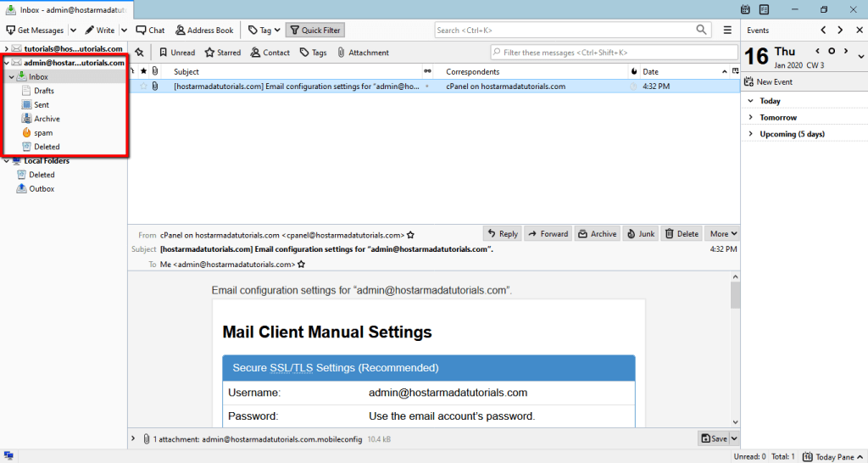
Task: Open the calendar tab icon
Action: pyautogui.click(x=745, y=9)
